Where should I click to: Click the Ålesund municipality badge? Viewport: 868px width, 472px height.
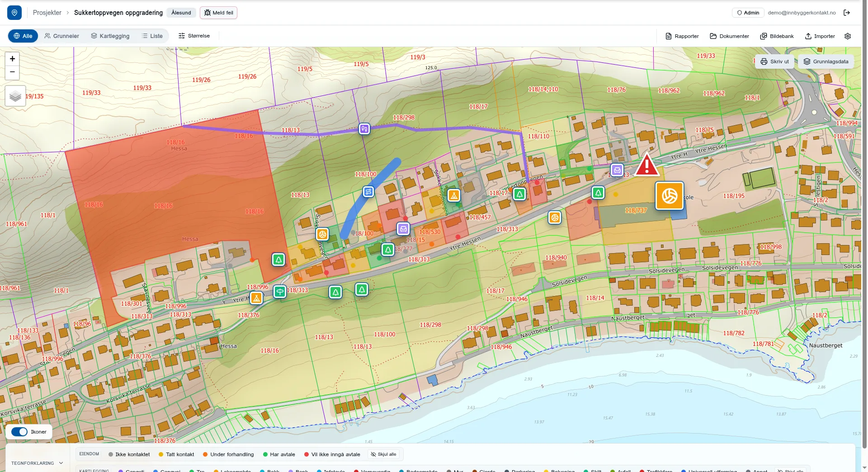coord(181,13)
